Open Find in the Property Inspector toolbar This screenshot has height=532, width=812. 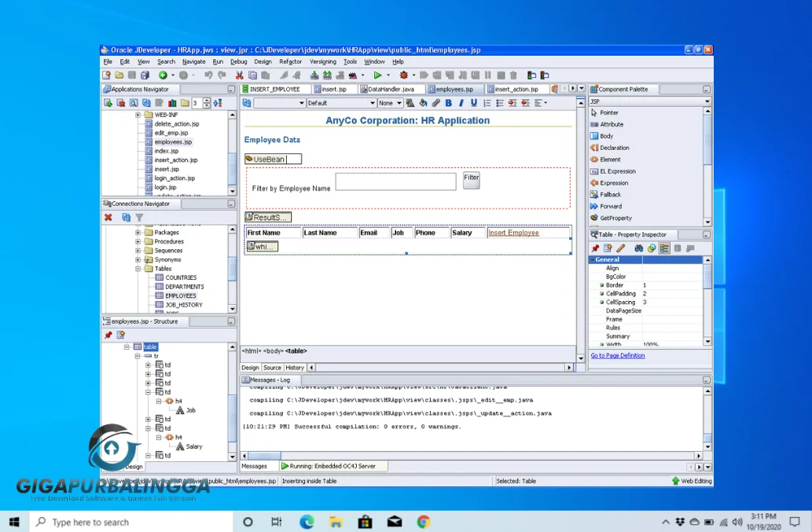(638, 247)
